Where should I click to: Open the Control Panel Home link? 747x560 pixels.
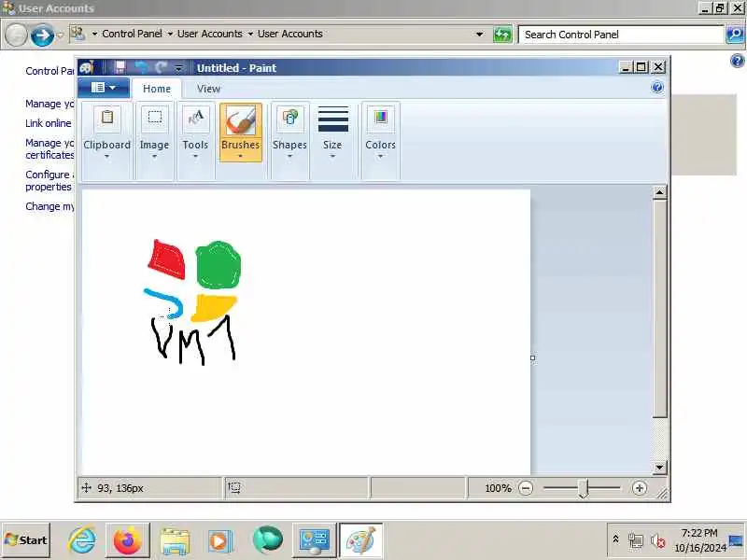pyautogui.click(x=49, y=71)
